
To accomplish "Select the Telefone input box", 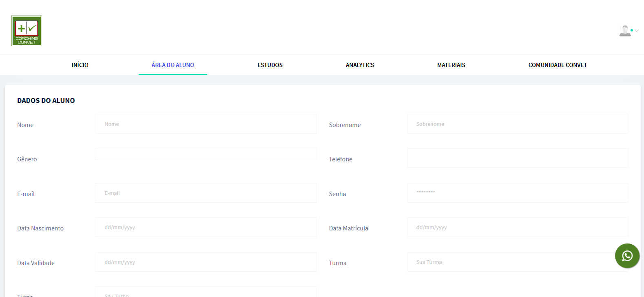I will click(517, 158).
